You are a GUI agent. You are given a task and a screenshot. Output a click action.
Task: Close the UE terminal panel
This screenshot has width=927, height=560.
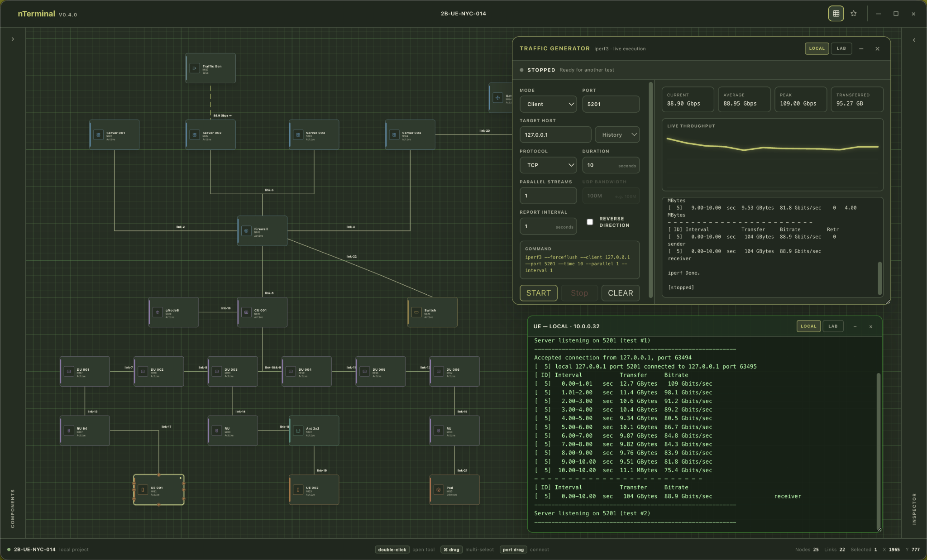[x=870, y=326]
